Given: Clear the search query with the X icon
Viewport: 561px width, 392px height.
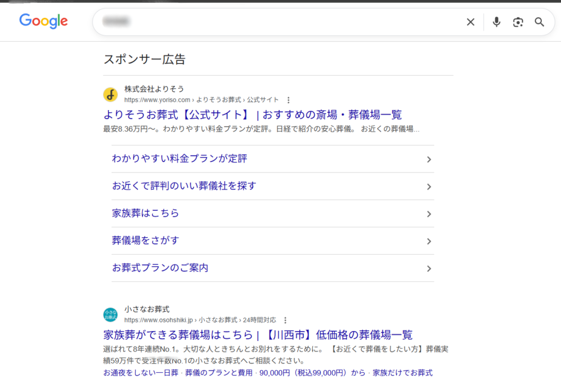Looking at the screenshot, I should coord(470,22).
